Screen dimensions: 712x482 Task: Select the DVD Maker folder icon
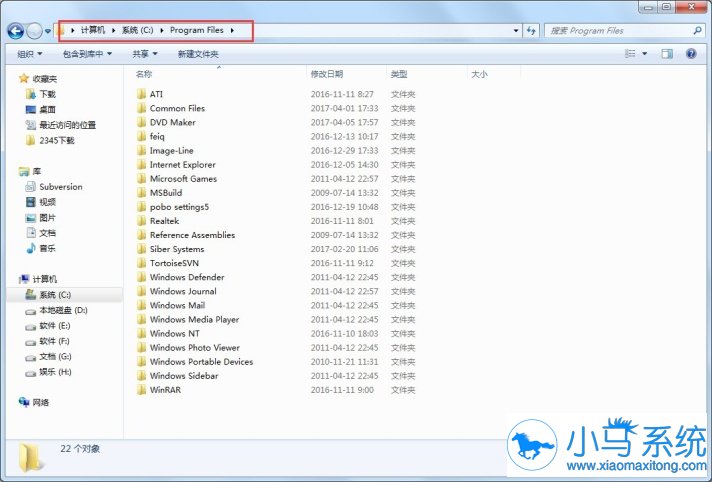coord(142,122)
